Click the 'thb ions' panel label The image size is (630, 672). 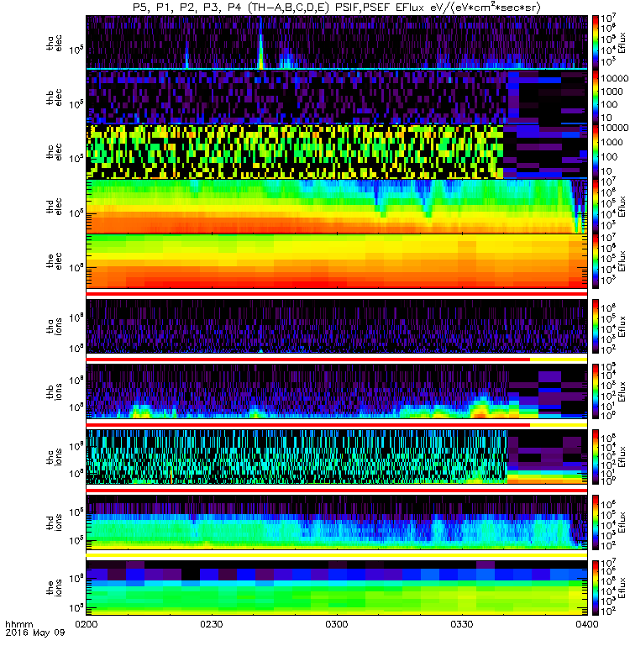(54, 391)
